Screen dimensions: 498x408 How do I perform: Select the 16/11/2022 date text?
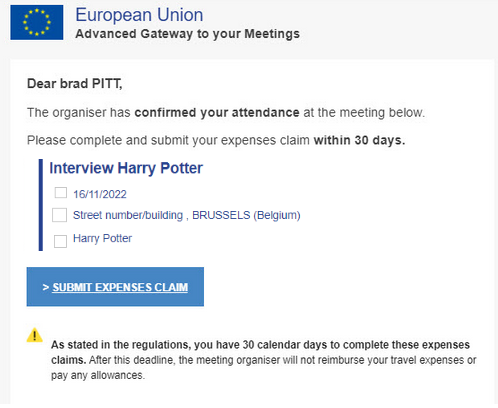pyautogui.click(x=100, y=194)
